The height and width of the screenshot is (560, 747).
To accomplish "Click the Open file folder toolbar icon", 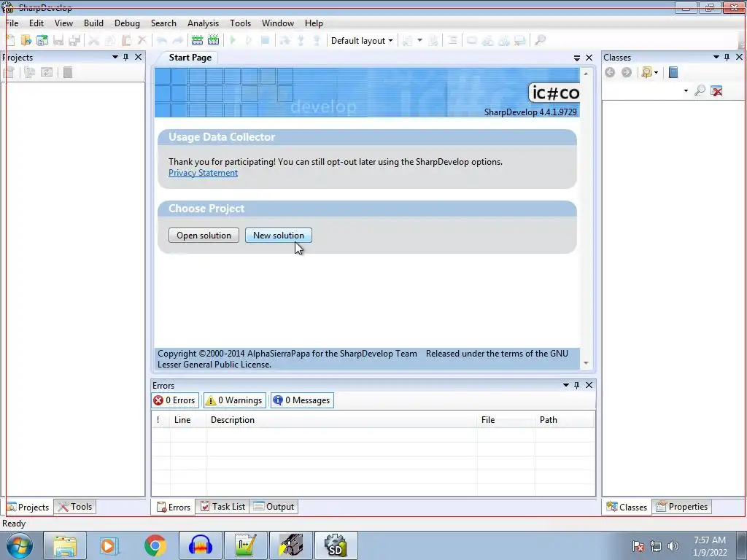I will (26, 41).
